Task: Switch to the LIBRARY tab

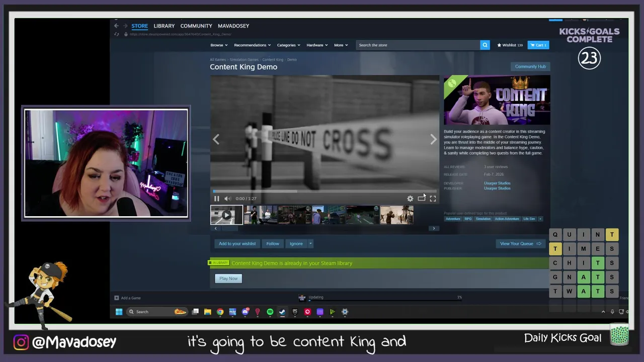Action: (x=164, y=26)
